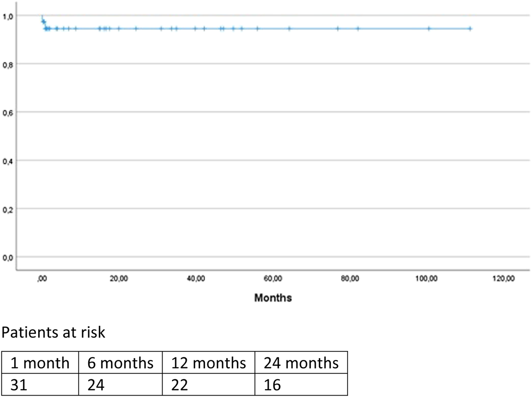
Task: Select the 1,0 y-axis label
Action: tap(8, 17)
